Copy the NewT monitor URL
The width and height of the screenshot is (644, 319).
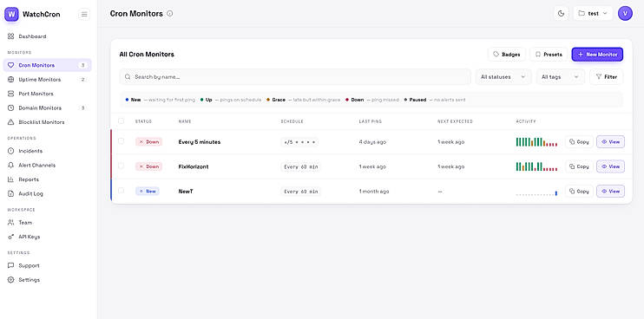click(579, 191)
